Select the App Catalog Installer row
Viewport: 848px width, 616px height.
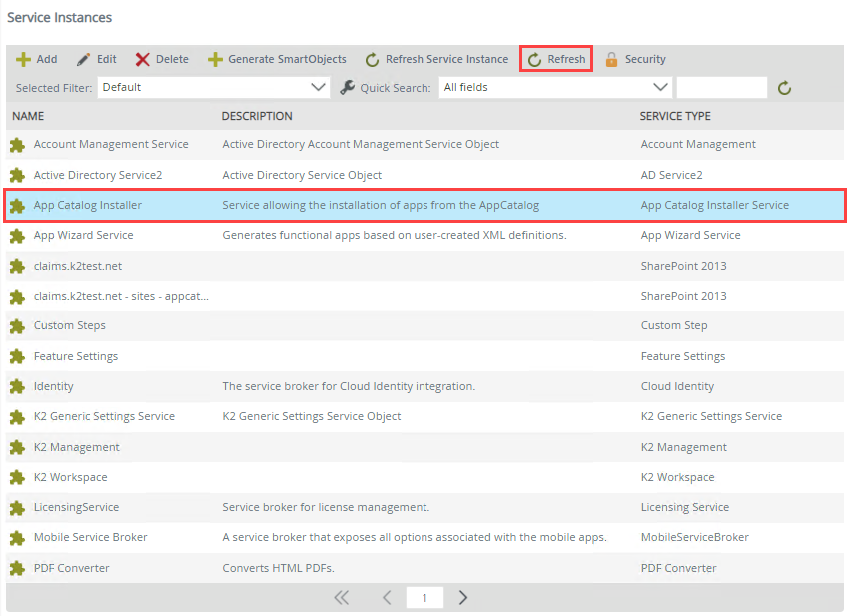tap(88, 205)
